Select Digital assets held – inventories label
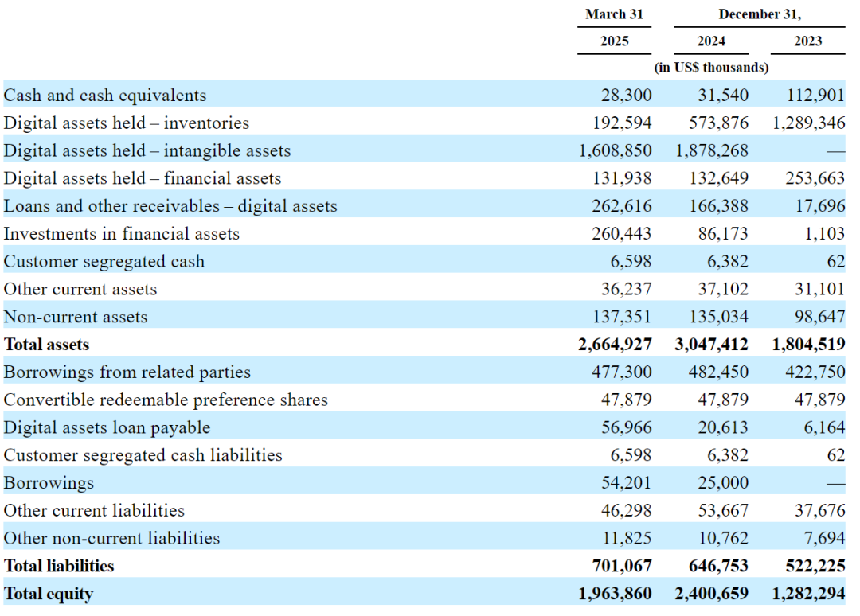 pos(126,123)
